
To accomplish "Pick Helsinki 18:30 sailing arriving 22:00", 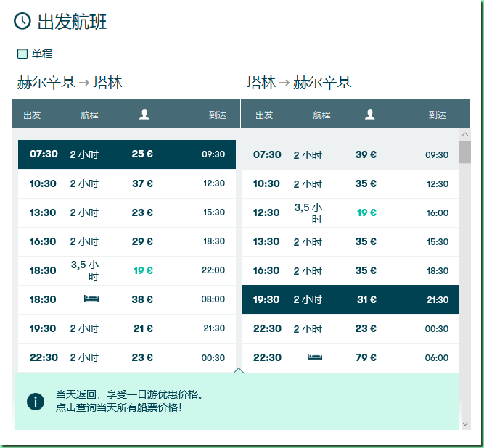I will pyautogui.click(x=127, y=270).
